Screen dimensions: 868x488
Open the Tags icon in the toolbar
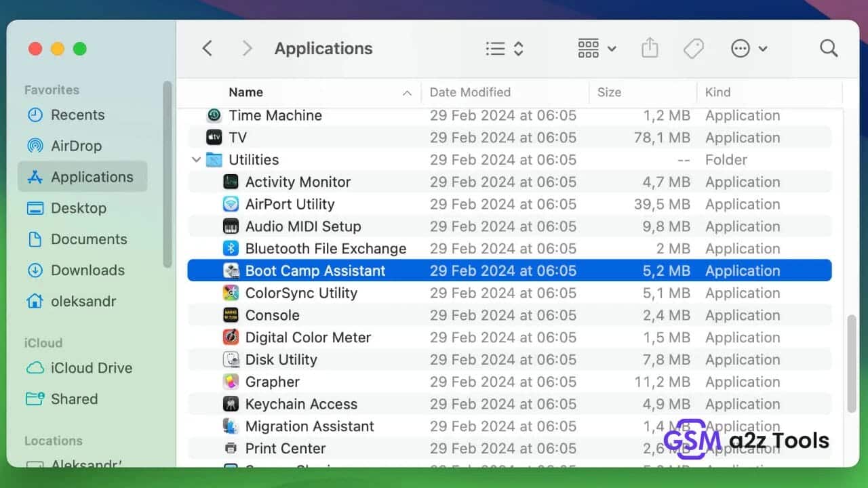(x=693, y=47)
